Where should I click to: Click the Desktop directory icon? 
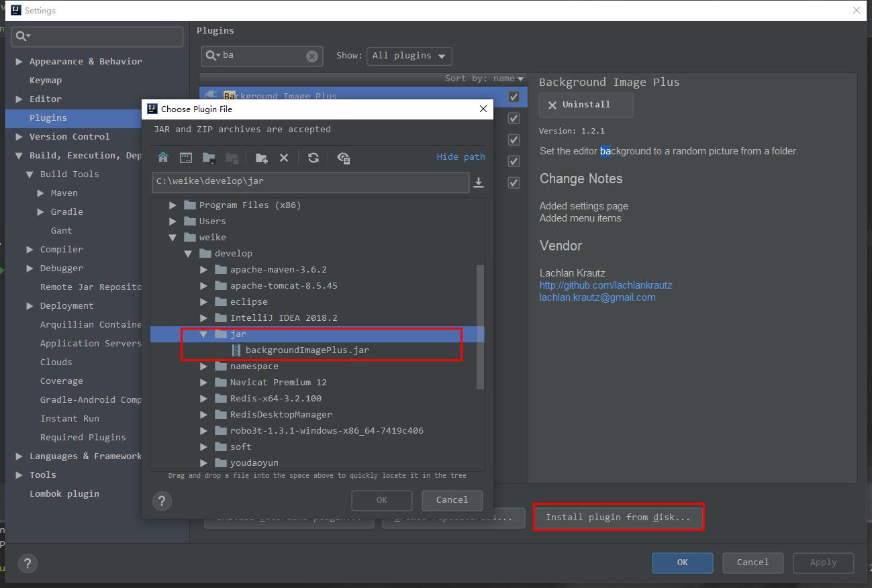186,158
